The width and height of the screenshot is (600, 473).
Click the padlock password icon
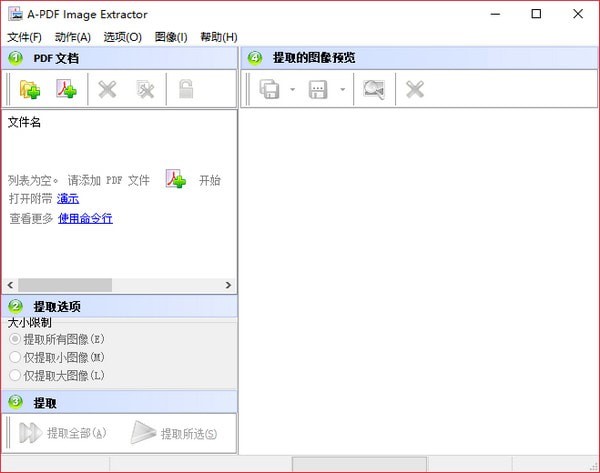(x=186, y=90)
